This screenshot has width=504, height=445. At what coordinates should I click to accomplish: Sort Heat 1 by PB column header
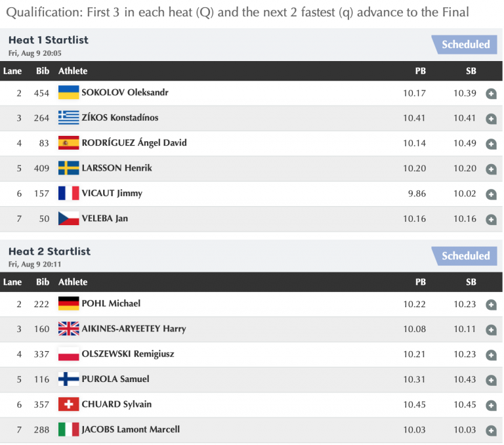[421, 71]
